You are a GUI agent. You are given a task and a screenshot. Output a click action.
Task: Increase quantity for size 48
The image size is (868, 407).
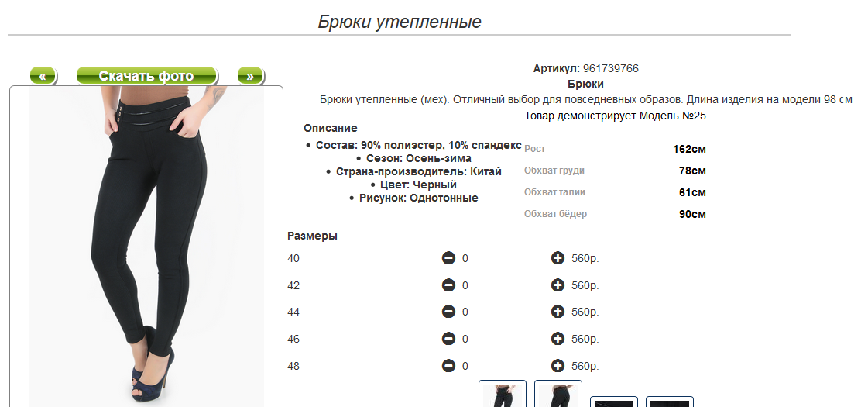pos(558,366)
